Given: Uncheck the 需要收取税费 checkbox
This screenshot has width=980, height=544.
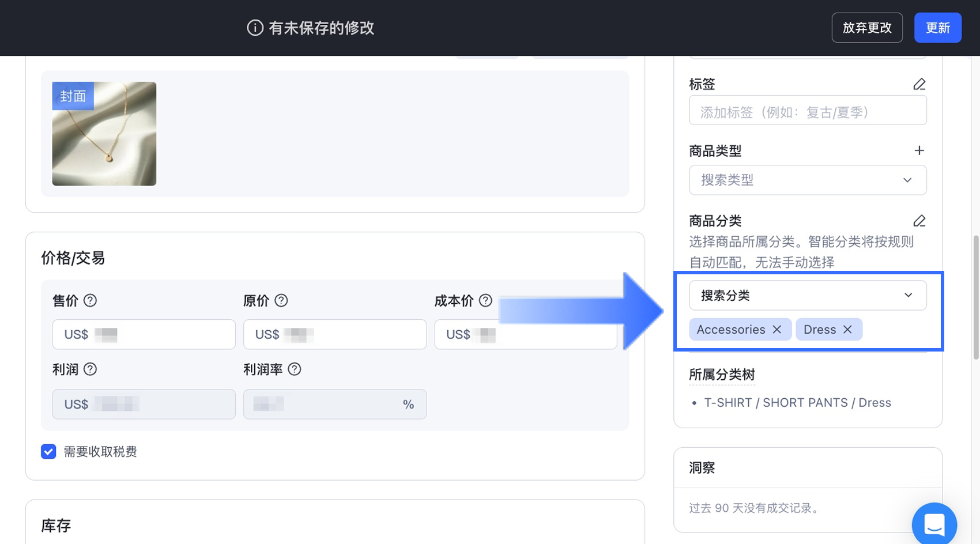Looking at the screenshot, I should point(48,452).
